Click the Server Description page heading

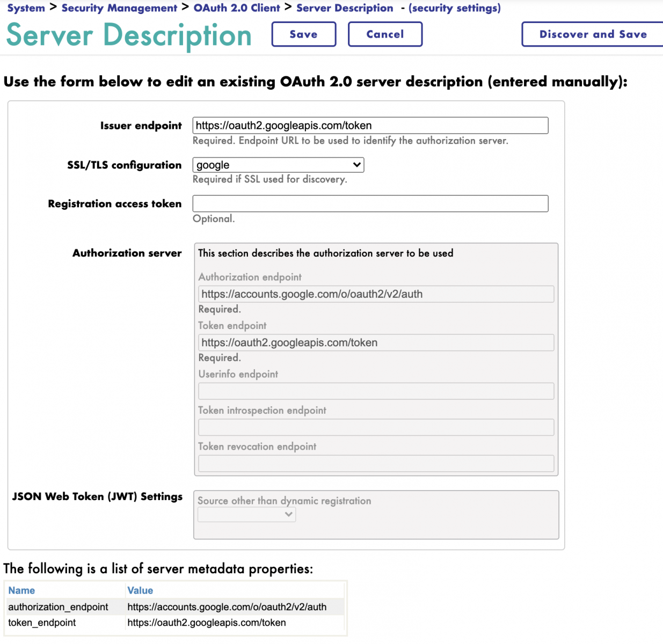[129, 35]
